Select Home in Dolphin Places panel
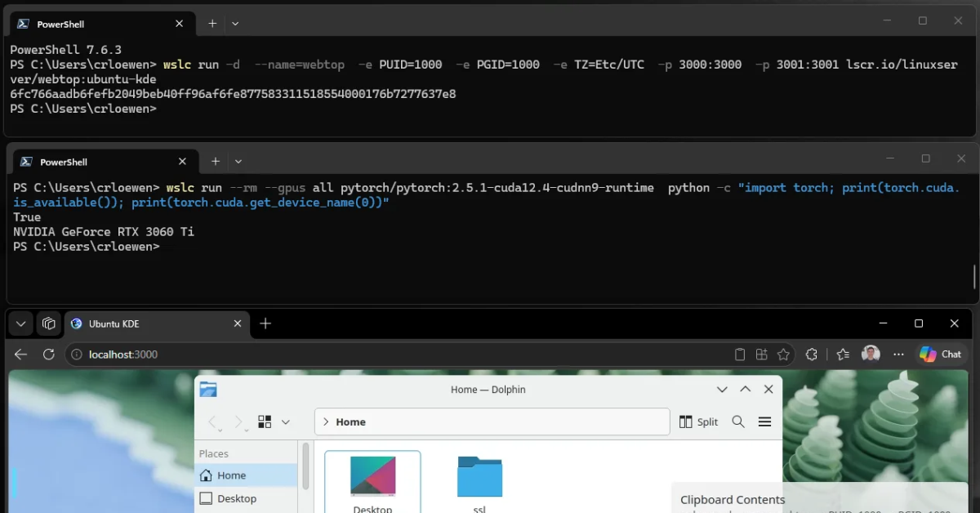 click(246, 475)
